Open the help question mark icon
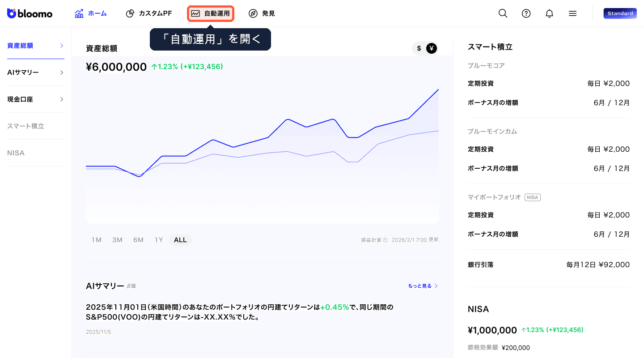 (526, 13)
